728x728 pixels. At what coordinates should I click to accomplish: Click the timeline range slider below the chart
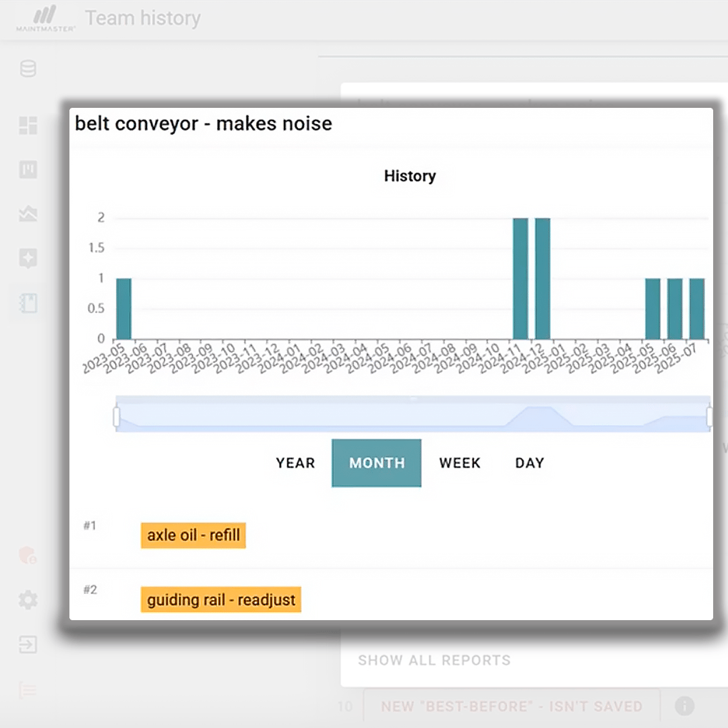pyautogui.click(x=411, y=415)
